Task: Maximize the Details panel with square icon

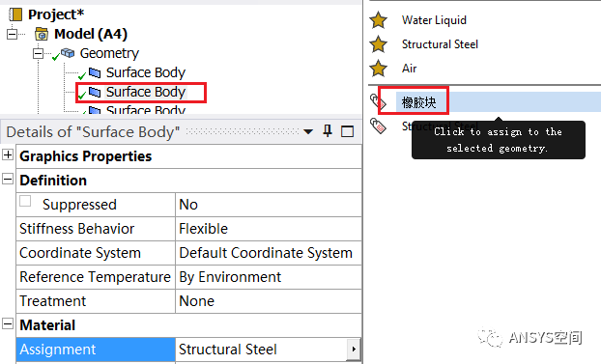Action: click(347, 131)
